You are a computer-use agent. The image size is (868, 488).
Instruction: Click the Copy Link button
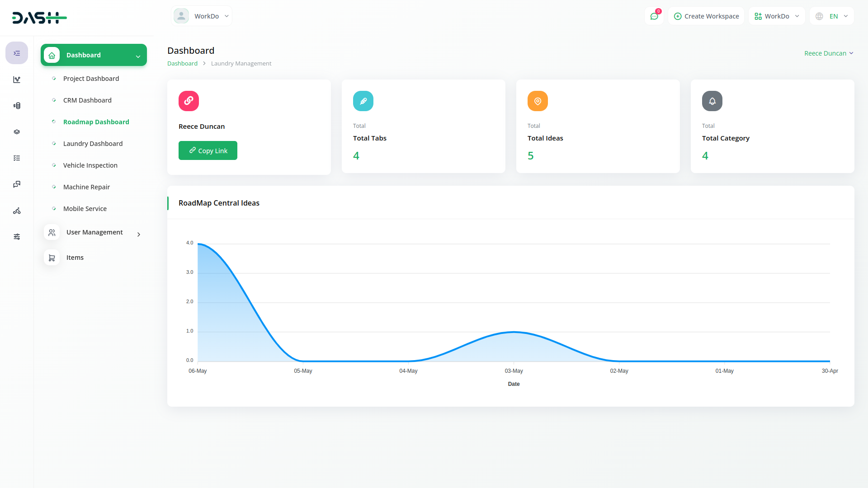click(x=208, y=151)
